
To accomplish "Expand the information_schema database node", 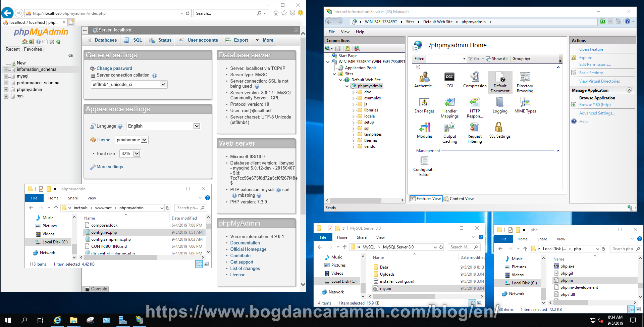I will pos(6,69).
